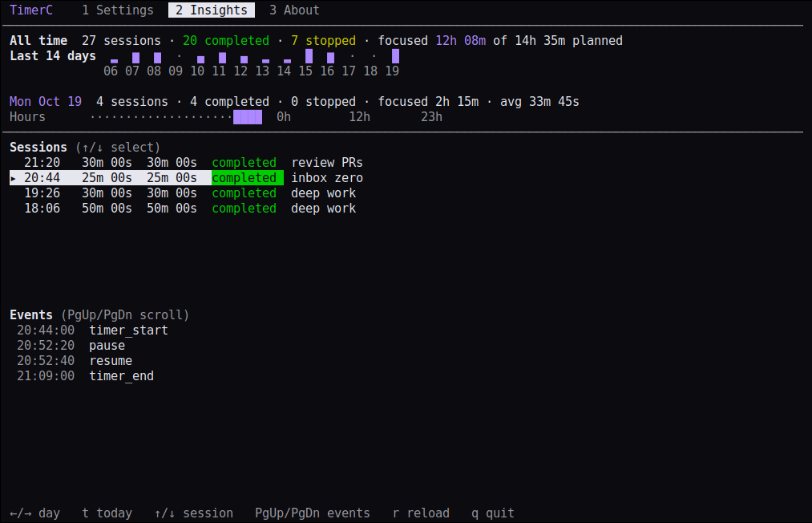Click the 'Last 14 days' label
812x523 pixels.
coord(53,56)
